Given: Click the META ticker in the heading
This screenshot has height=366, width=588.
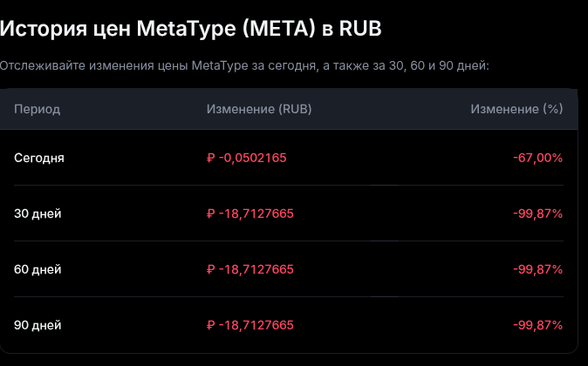Looking at the screenshot, I should 286,29.
